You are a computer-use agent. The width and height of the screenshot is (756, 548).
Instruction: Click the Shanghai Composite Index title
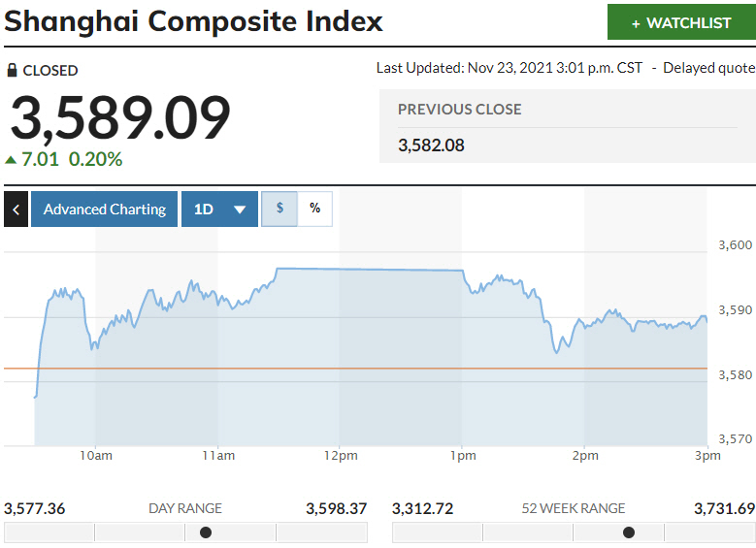pyautogui.click(x=193, y=21)
